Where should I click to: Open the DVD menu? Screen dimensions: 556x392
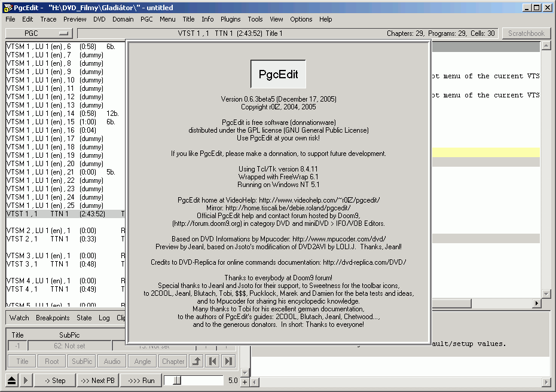pyautogui.click(x=99, y=19)
